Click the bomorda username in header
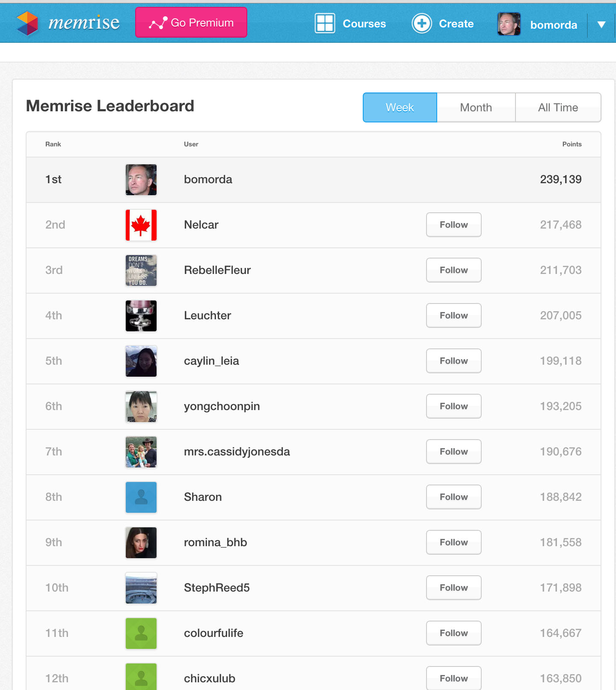Image resolution: width=616 pixels, height=690 pixels. [x=554, y=25]
